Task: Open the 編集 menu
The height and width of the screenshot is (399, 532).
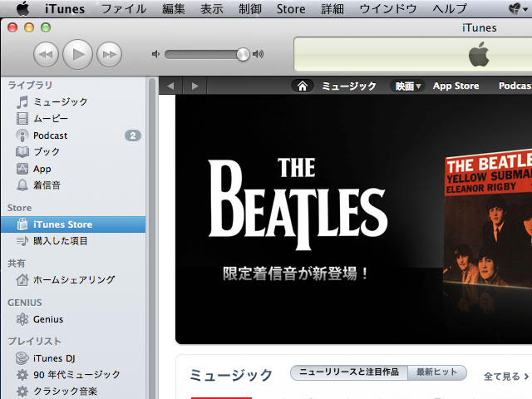Action: [174, 9]
